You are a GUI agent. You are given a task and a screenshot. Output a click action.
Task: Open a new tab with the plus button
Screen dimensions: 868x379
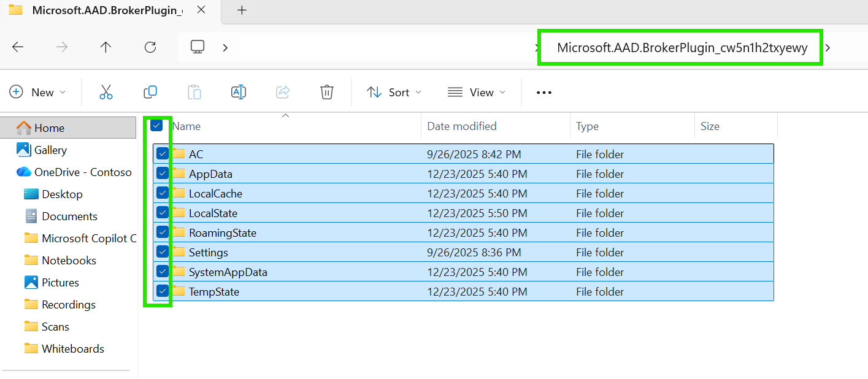point(242,10)
